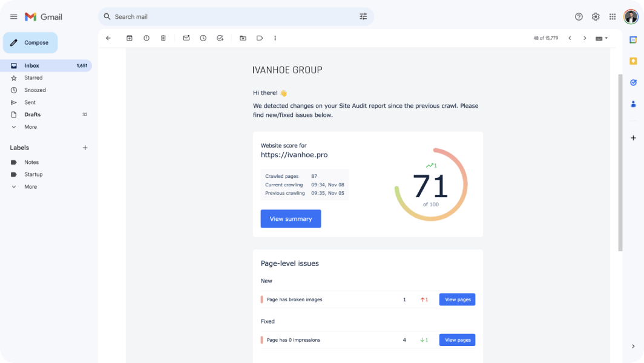Screen dimensions: 644x363
Task: Click the Page-level issues heading
Action: click(289, 264)
